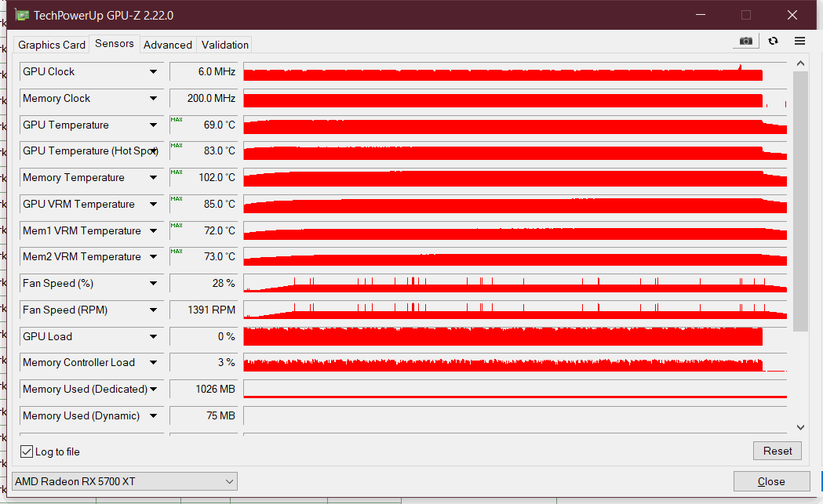Screen dimensions: 823x504
Task: Open the Memory Clock sensor dropdown
Action: click(153, 98)
